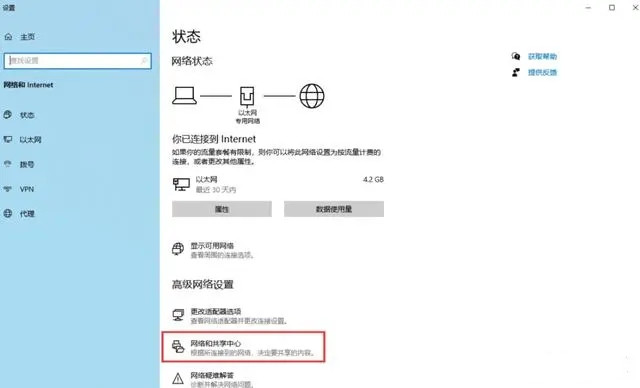
Task: Maximize the Settings window
Action: click(612, 8)
